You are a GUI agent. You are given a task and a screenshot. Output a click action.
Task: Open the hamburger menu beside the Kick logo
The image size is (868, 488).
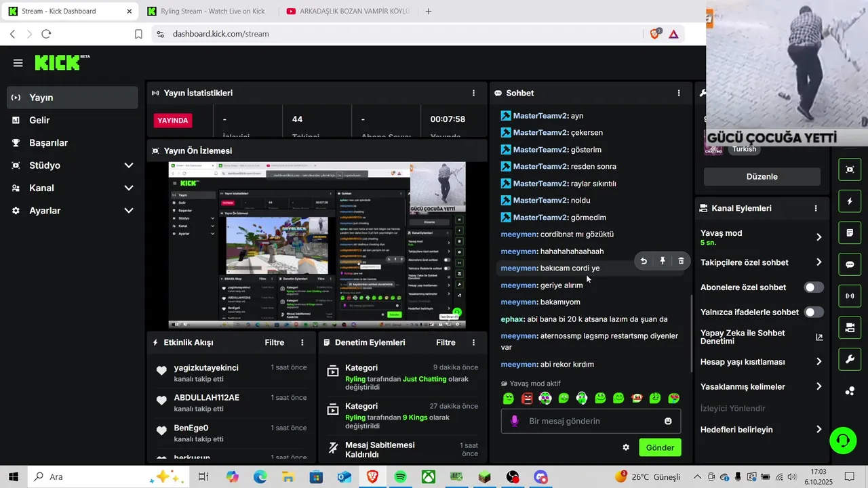coord(18,63)
